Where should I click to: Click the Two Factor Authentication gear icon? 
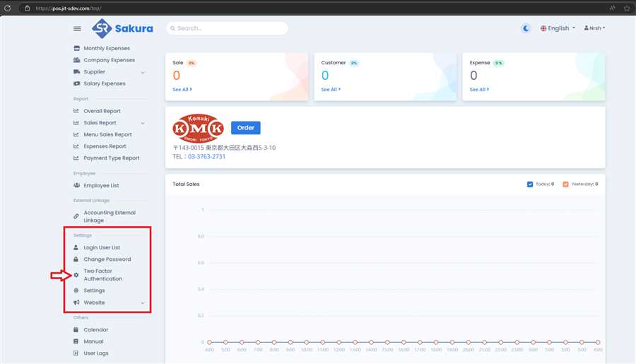click(76, 275)
